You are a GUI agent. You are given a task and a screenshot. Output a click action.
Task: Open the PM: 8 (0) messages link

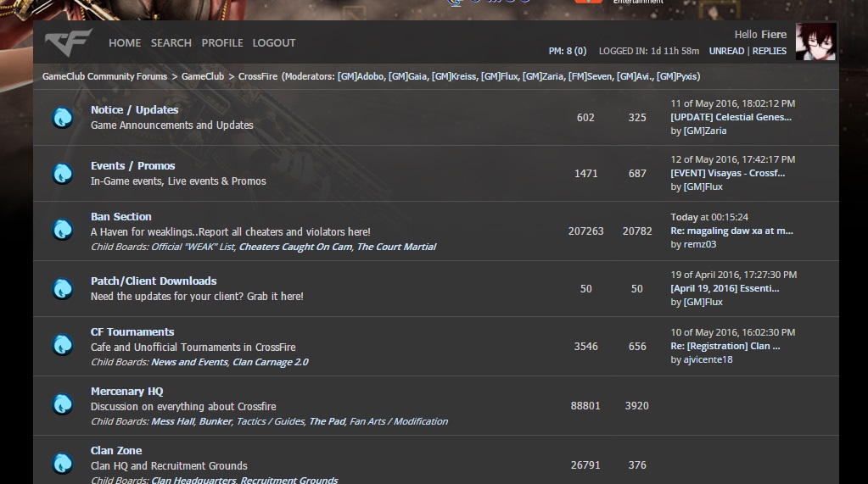[x=568, y=51]
